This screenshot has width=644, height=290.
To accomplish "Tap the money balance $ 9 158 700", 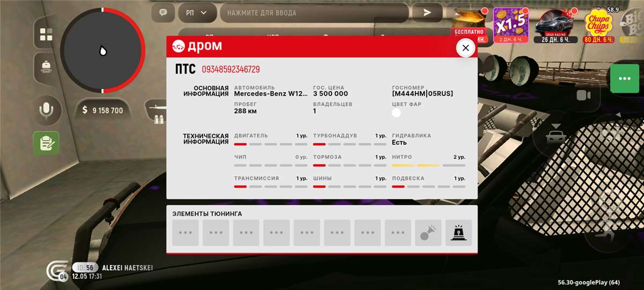I will click(103, 111).
